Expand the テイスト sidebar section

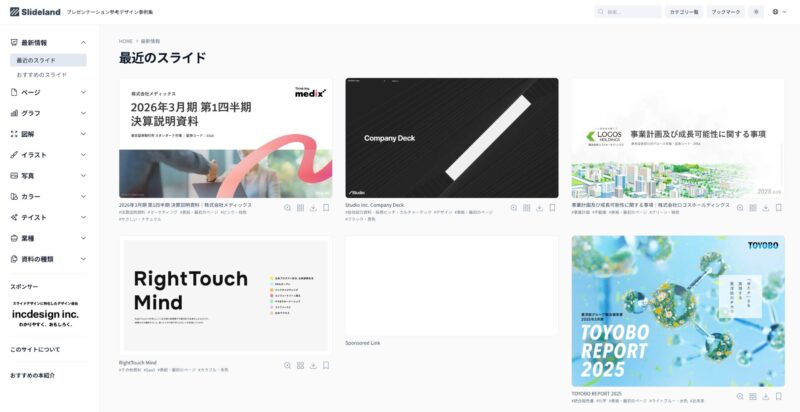tap(48, 218)
